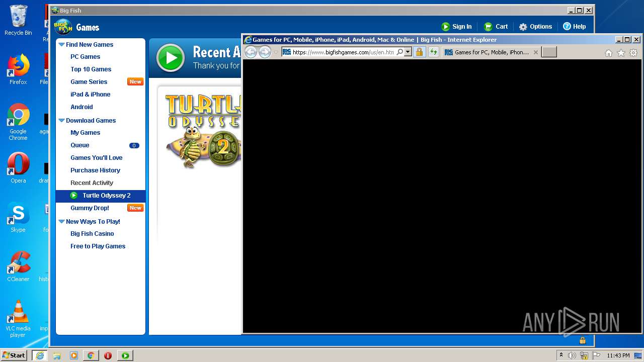
Task: Open recent pages dropdown next to forward button
Action: coord(276,52)
